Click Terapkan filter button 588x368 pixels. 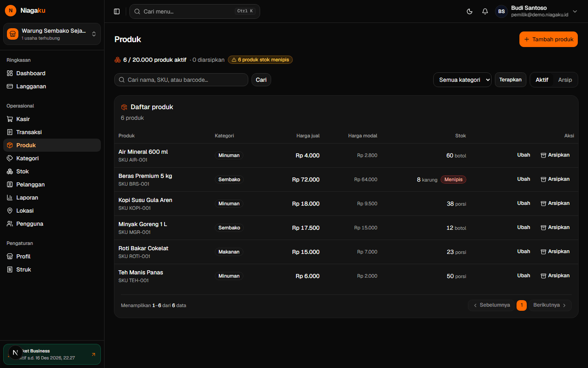click(x=510, y=80)
